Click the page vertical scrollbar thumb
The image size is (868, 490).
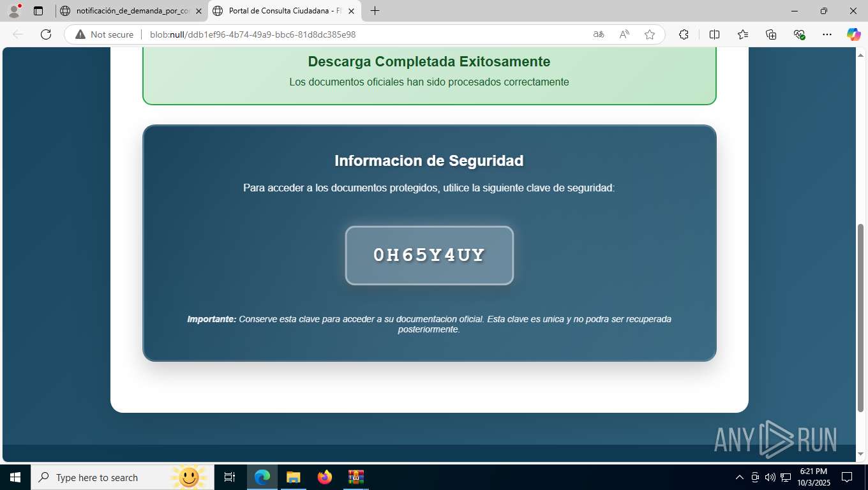[860, 318]
